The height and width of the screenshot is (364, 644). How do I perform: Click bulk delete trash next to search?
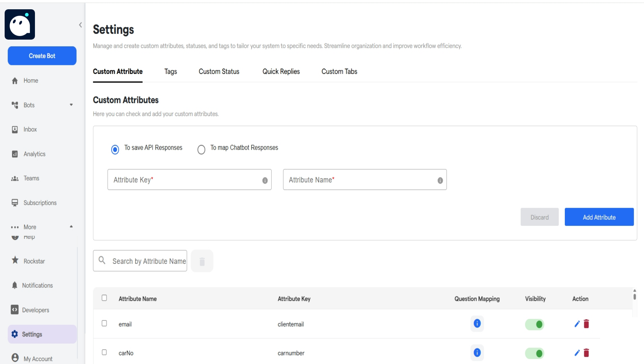(202, 261)
